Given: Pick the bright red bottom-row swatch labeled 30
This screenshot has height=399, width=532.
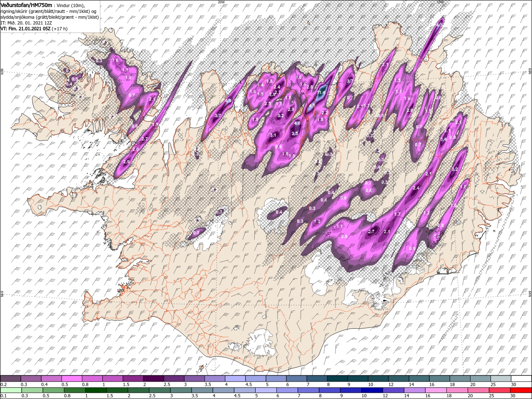Looking at the screenshot, I should 520,390.
